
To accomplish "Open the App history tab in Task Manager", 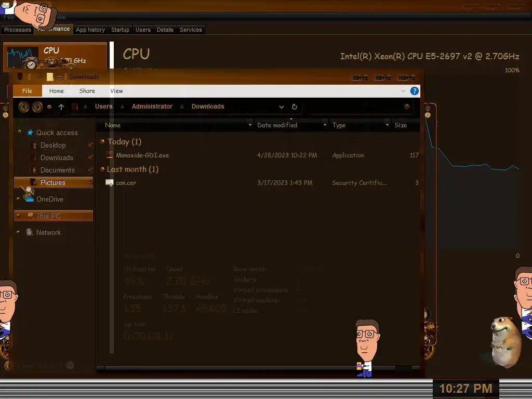I will (90, 30).
